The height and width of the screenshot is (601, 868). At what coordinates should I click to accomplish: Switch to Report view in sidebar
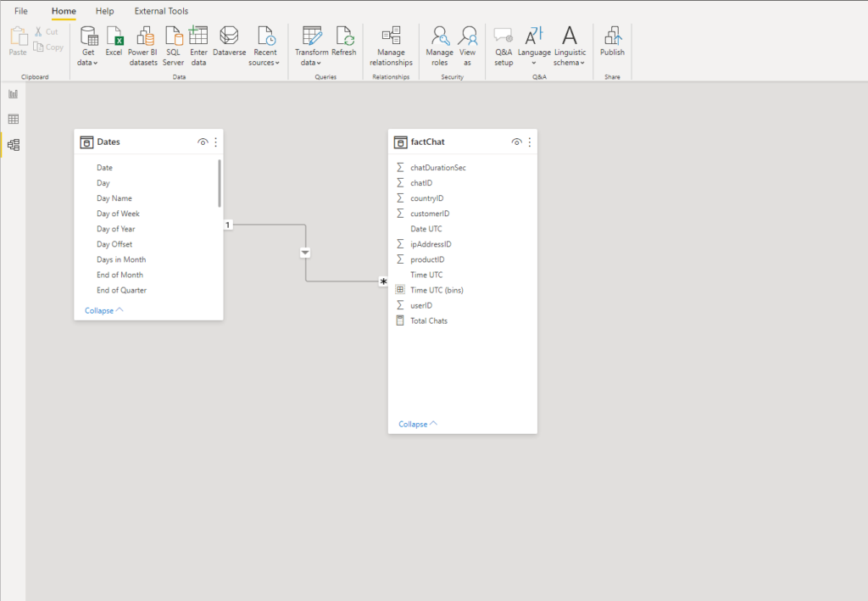pos(14,94)
